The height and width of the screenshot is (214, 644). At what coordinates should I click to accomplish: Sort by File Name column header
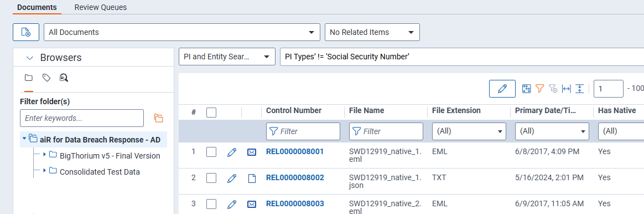pyautogui.click(x=366, y=110)
